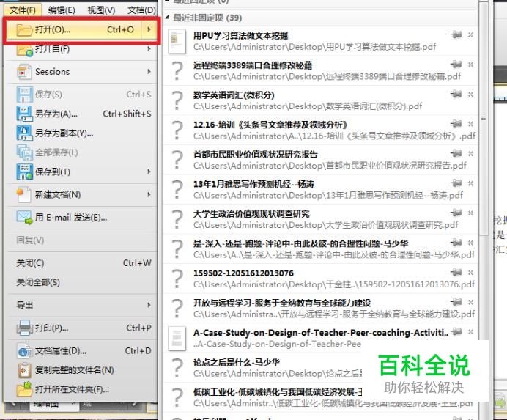Open the 视图(V) menu
Viewport: 507px width, 420px height.
click(101, 10)
